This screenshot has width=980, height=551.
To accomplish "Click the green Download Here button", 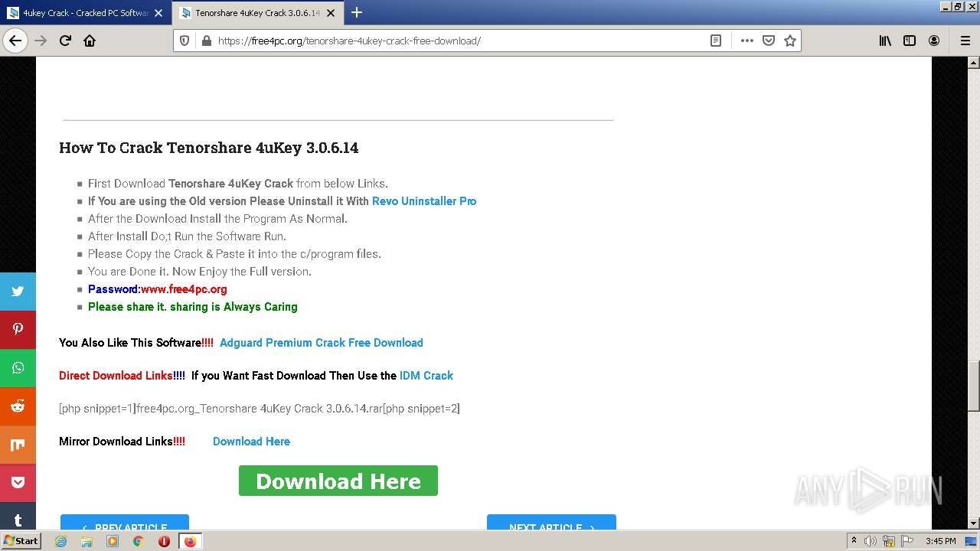I will click(x=338, y=481).
